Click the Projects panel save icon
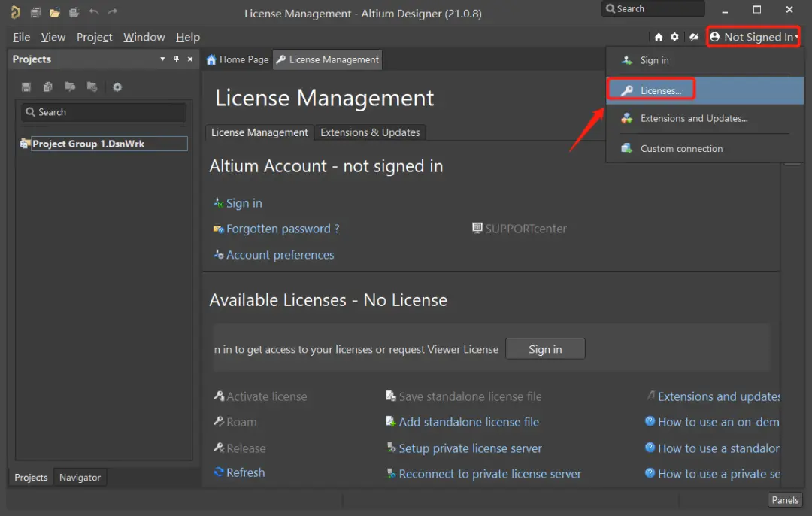This screenshot has width=812, height=516. click(26, 87)
